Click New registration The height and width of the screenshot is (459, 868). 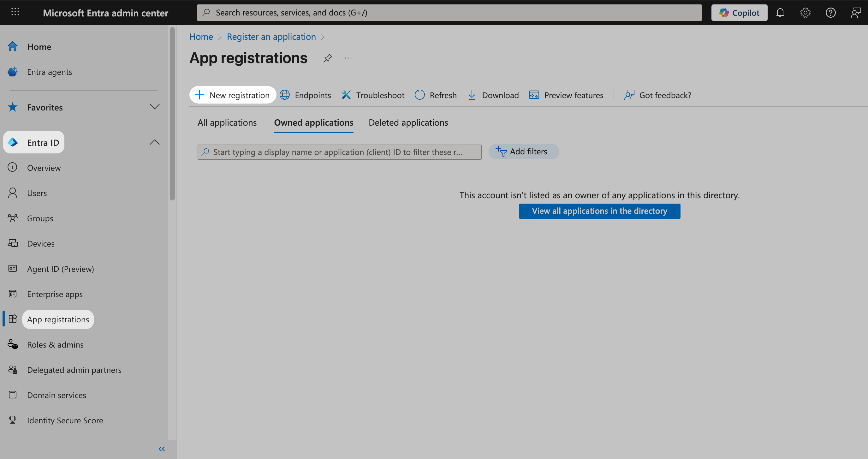233,95
